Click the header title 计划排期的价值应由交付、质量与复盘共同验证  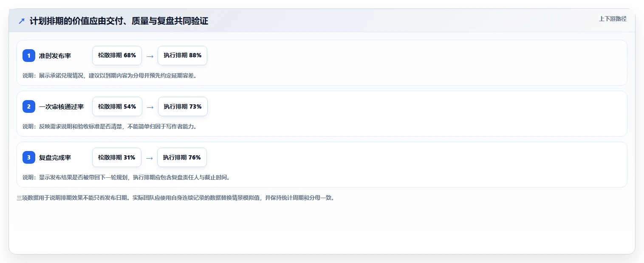pos(119,21)
